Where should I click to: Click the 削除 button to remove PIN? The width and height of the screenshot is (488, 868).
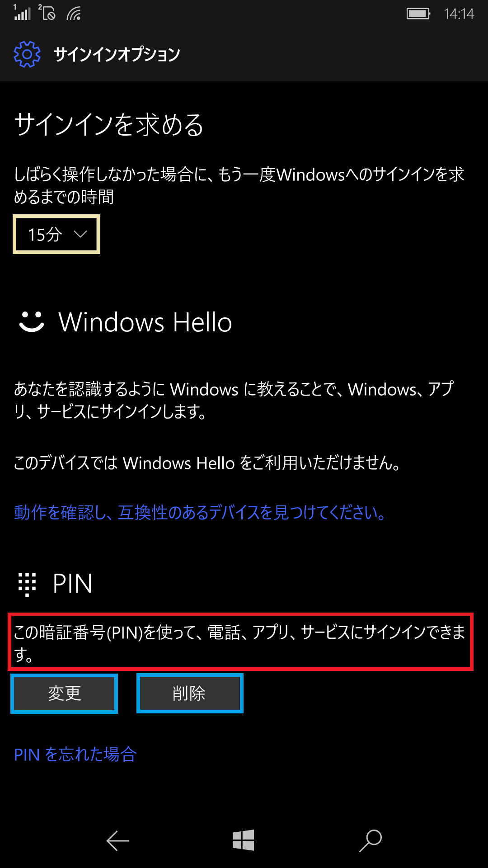190,693
